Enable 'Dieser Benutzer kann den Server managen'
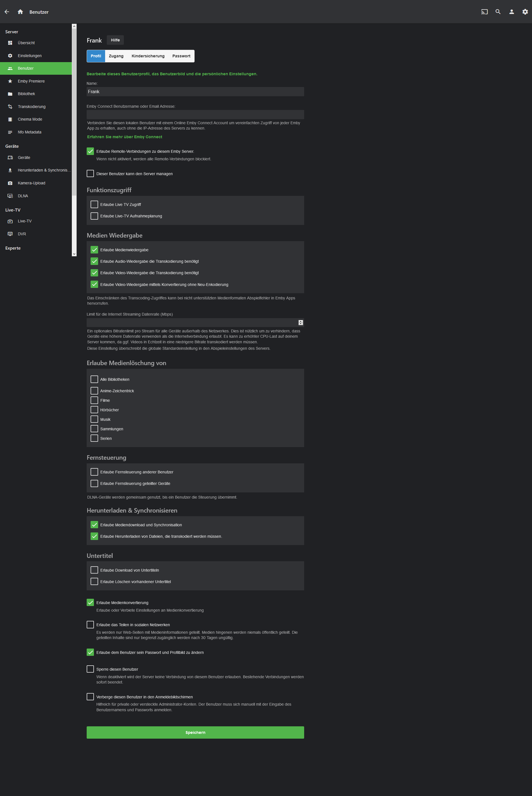The image size is (532, 796). tap(90, 173)
